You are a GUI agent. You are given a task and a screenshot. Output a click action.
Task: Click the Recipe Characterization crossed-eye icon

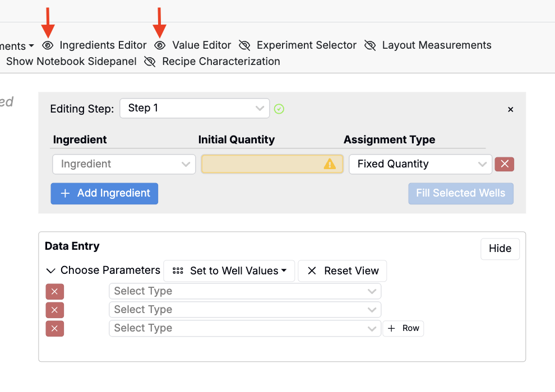(x=150, y=62)
